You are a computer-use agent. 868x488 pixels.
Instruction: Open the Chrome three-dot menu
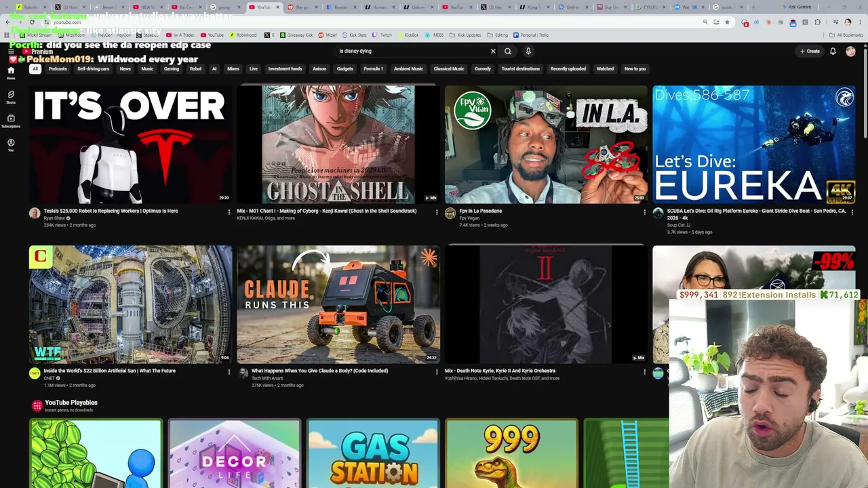click(x=861, y=22)
